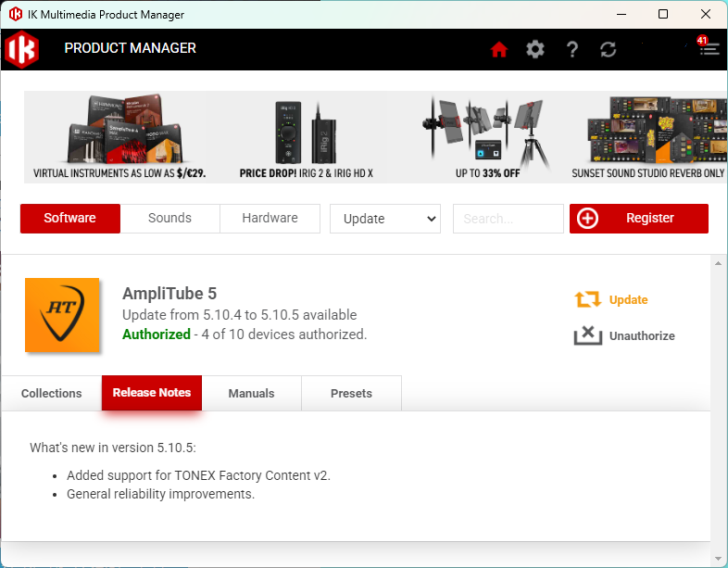Click 'Added support for TONEX Factory Content v2.'
The height and width of the screenshot is (568, 728).
pyautogui.click(x=198, y=475)
